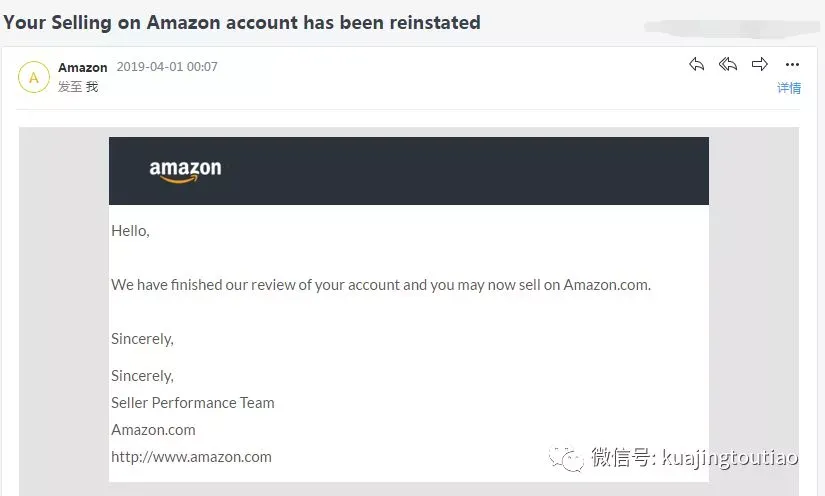Open the http://www.amazon.com link
The width and height of the screenshot is (825, 496).
click(191, 457)
